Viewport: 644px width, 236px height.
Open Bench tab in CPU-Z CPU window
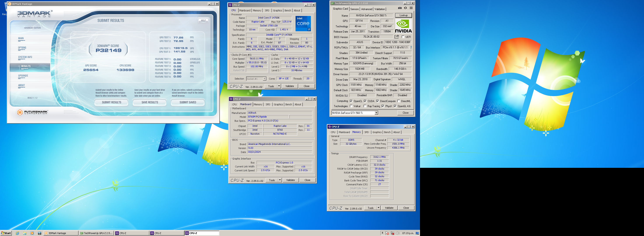coord(288,10)
